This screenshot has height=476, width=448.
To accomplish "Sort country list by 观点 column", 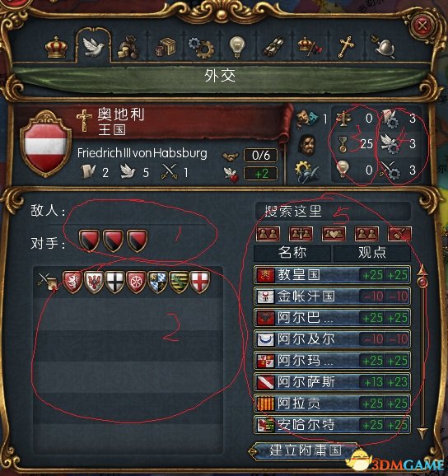I will (372, 253).
